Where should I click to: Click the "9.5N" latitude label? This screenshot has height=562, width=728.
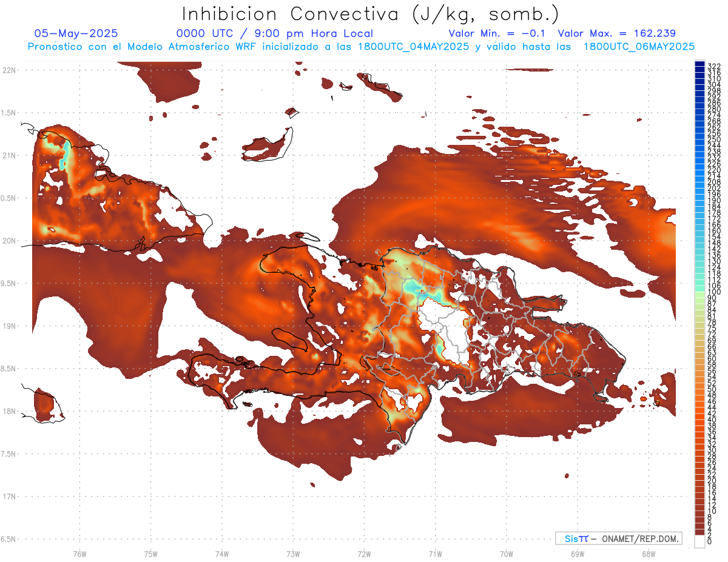pyautogui.click(x=8, y=283)
